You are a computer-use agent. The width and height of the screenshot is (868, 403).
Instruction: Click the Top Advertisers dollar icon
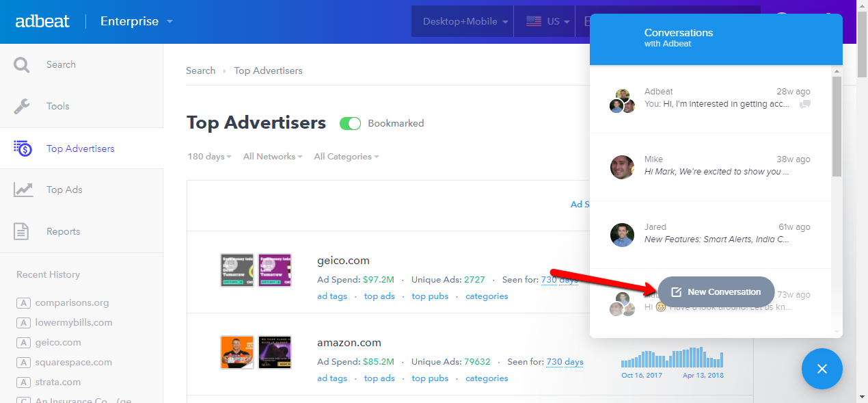pos(23,148)
